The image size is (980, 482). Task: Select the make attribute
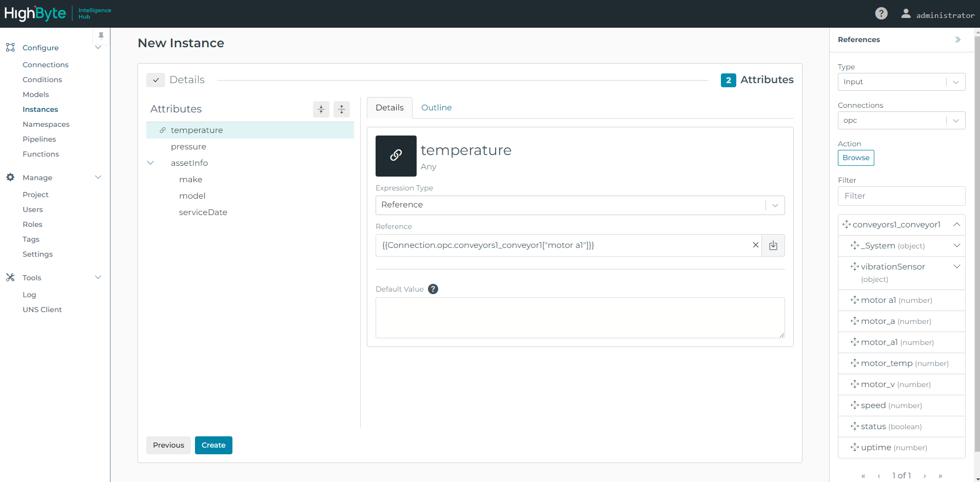pyautogui.click(x=190, y=179)
